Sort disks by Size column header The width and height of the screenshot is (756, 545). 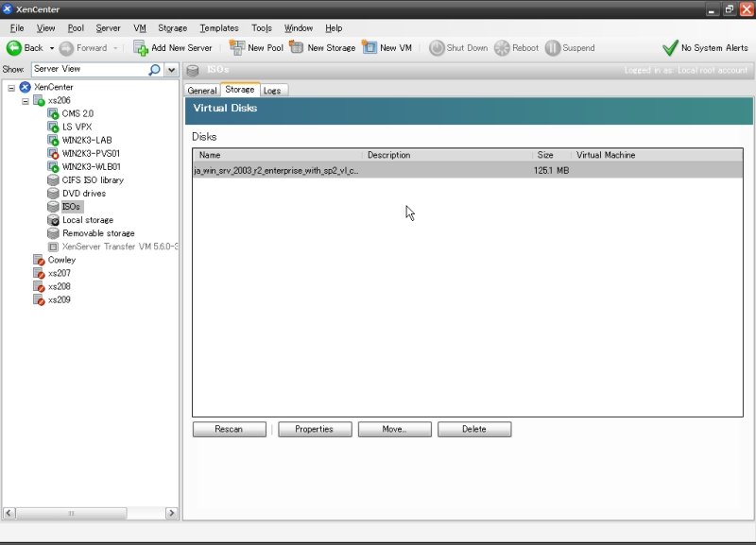pos(552,155)
